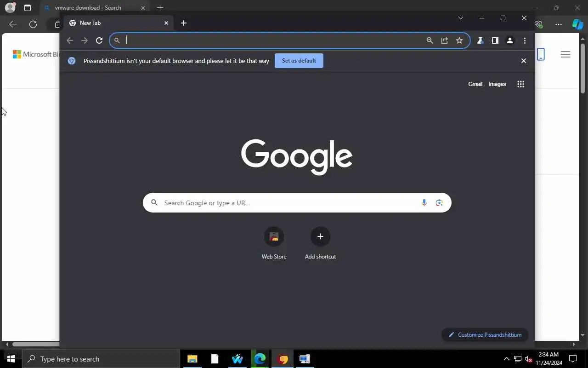Open the Google apps grid icon
The width and height of the screenshot is (588, 368).
(x=520, y=84)
